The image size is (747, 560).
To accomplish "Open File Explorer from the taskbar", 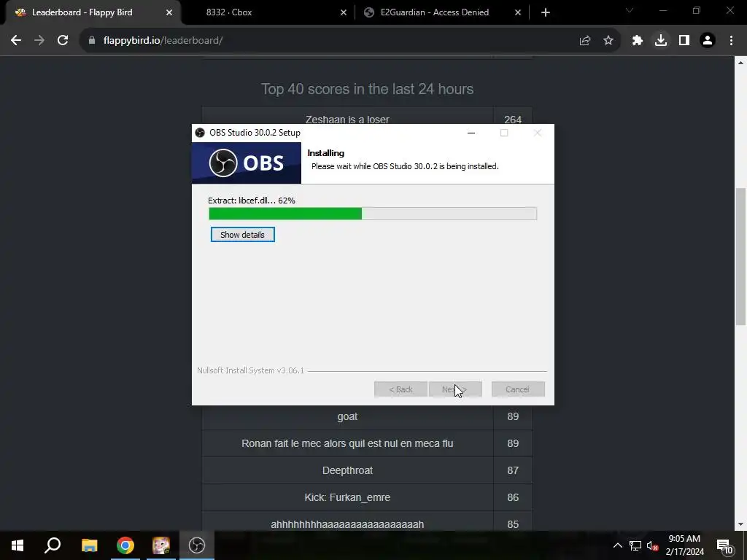I will click(x=89, y=545).
